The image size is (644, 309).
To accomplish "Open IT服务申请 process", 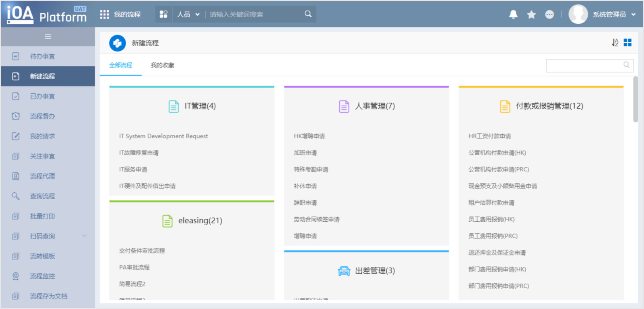I will [133, 169].
